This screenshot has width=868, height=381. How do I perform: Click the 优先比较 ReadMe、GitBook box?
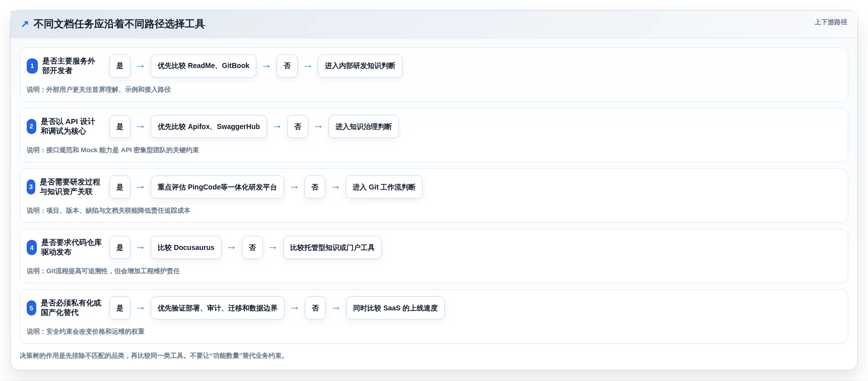pos(204,66)
